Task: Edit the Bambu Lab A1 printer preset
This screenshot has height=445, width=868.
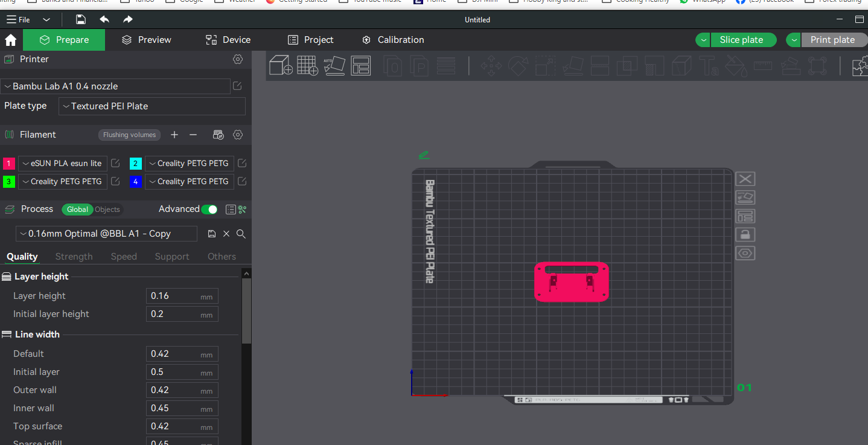Action: pos(238,86)
